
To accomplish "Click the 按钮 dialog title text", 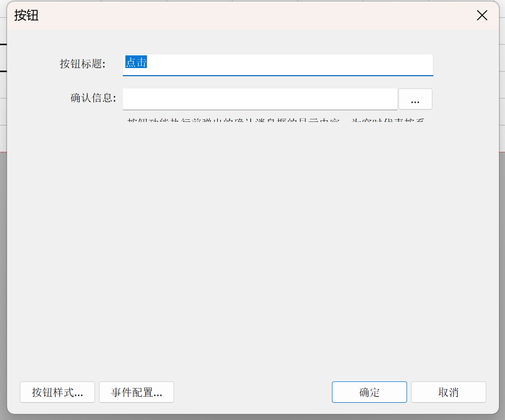I will (26, 16).
